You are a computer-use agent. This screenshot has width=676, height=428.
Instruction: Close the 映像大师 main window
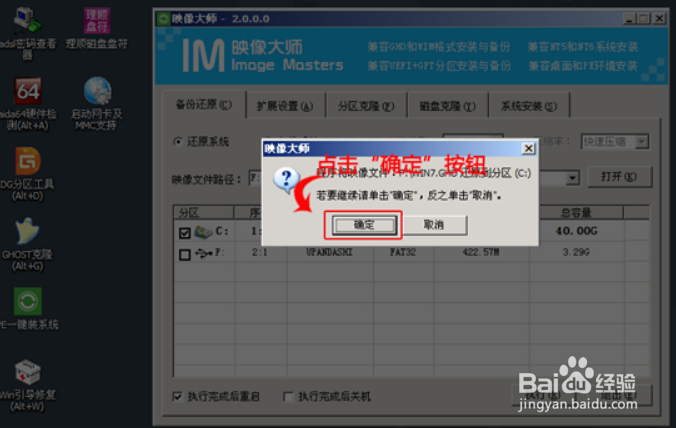(660, 19)
